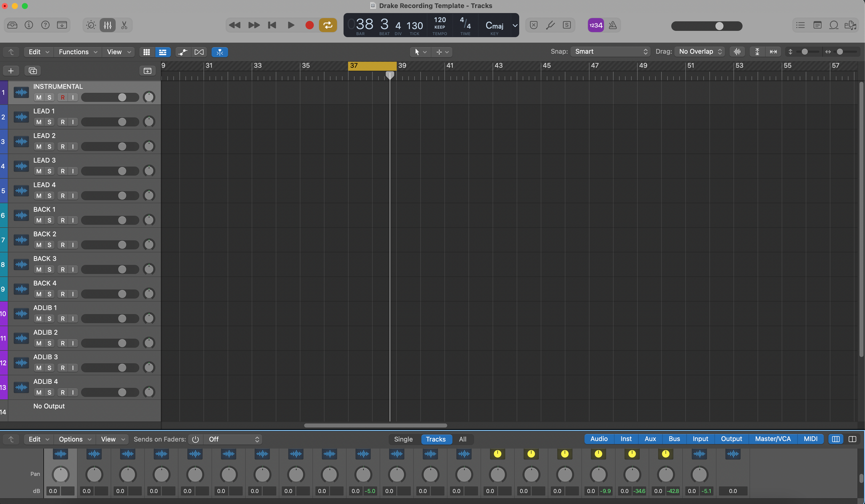This screenshot has height=504, width=865.
Task: Expand the Sends on Faders Off menu
Action: [x=233, y=439]
